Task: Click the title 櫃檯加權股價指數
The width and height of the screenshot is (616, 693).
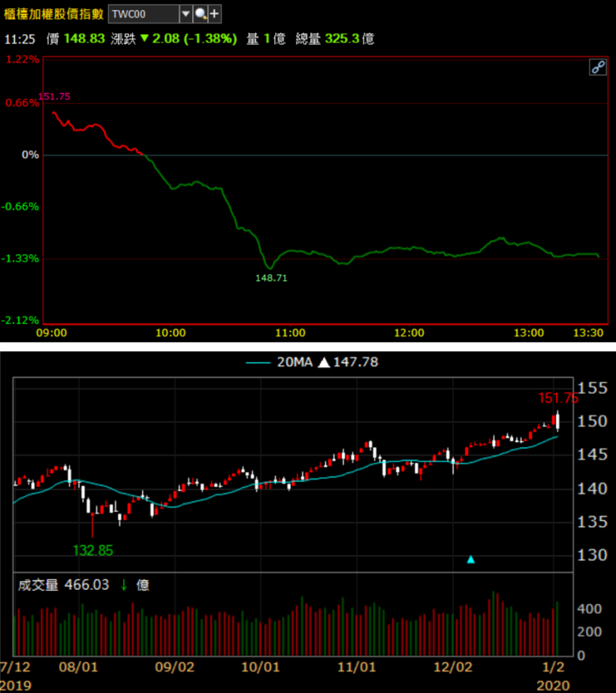Action: click(53, 14)
